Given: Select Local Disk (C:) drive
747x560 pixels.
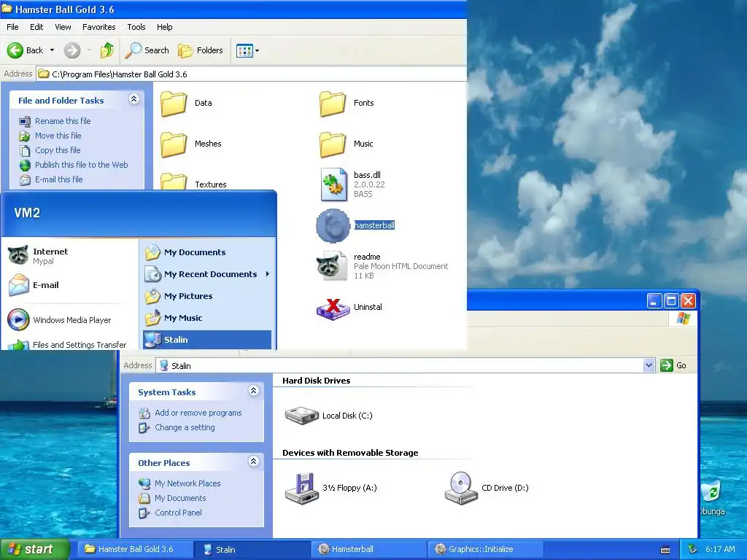Looking at the screenshot, I should point(301,416).
